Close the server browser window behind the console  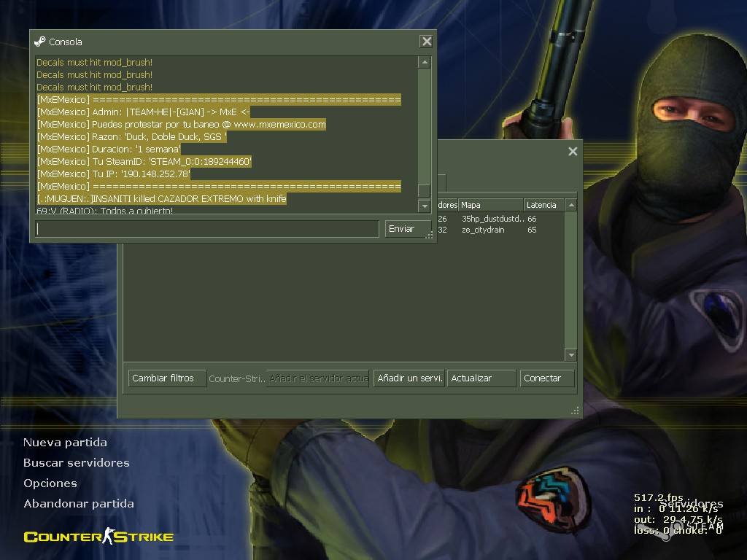point(573,152)
